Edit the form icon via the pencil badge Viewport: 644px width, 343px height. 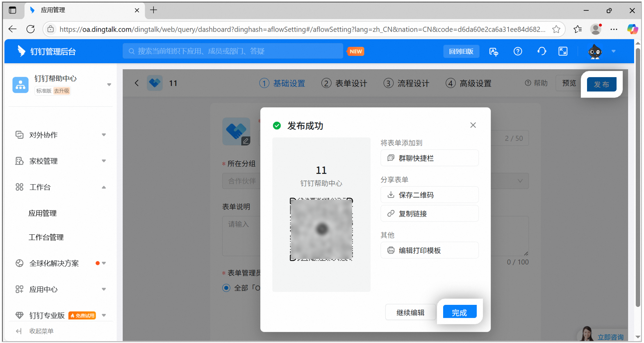pos(246,141)
